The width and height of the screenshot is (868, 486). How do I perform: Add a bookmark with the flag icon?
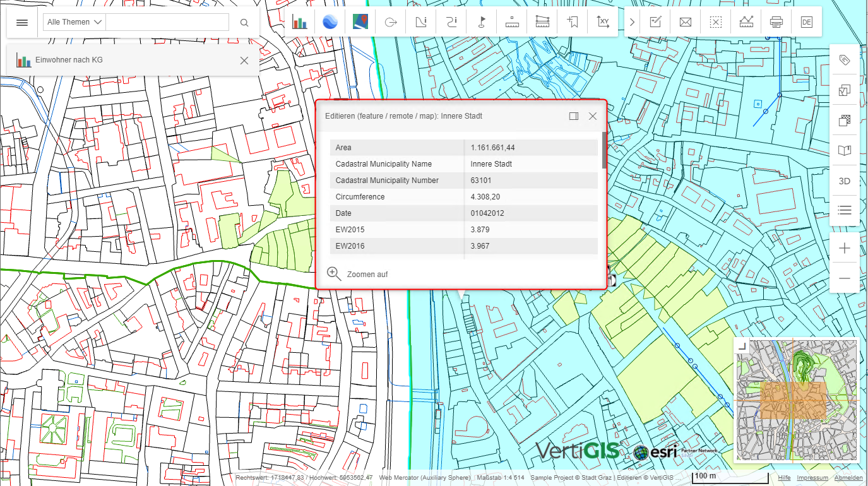click(573, 21)
